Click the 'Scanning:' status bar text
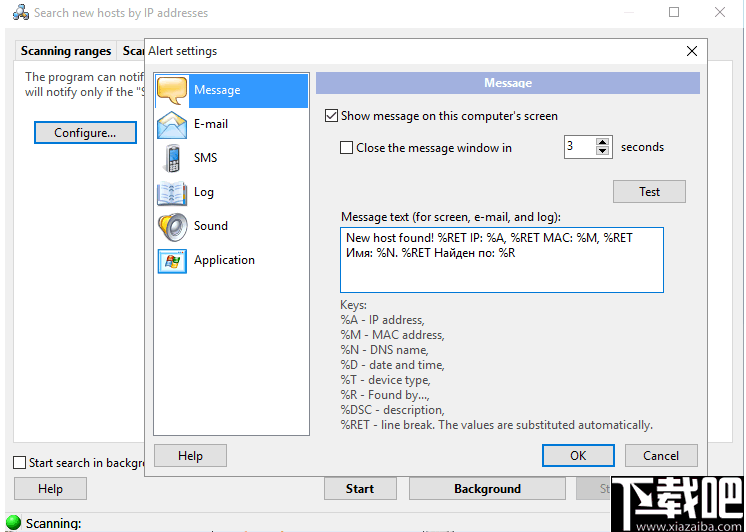Image resolution: width=746 pixels, height=532 pixels. point(53,523)
